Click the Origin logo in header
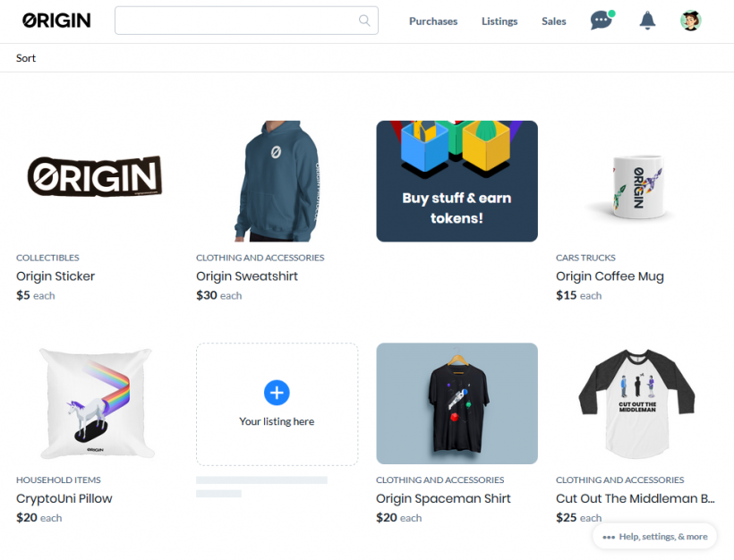The height and width of the screenshot is (560, 734). tap(56, 21)
